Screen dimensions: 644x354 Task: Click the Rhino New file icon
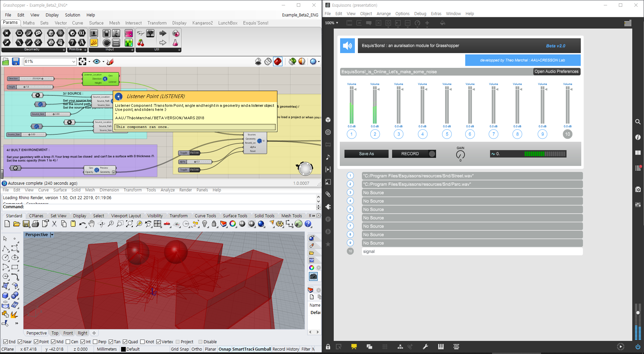click(7, 224)
